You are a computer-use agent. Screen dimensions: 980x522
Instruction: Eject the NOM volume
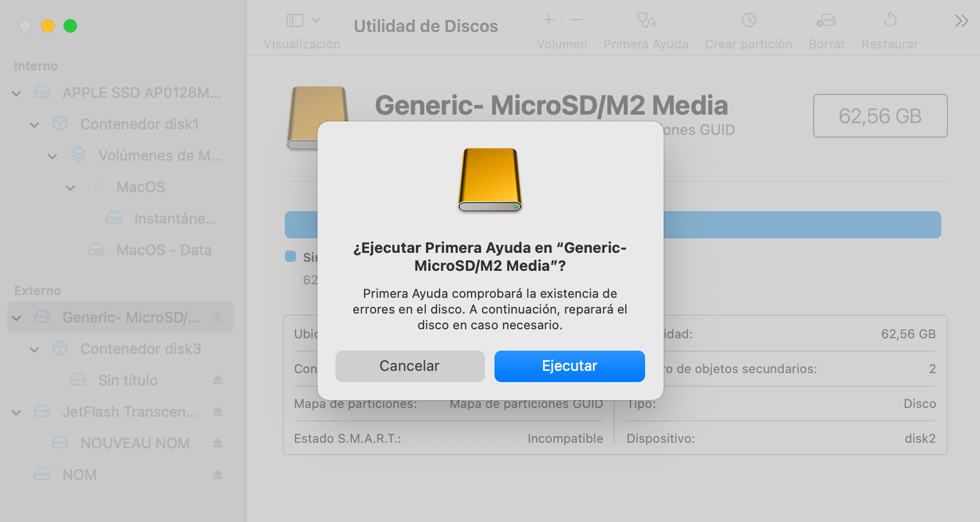[218, 475]
